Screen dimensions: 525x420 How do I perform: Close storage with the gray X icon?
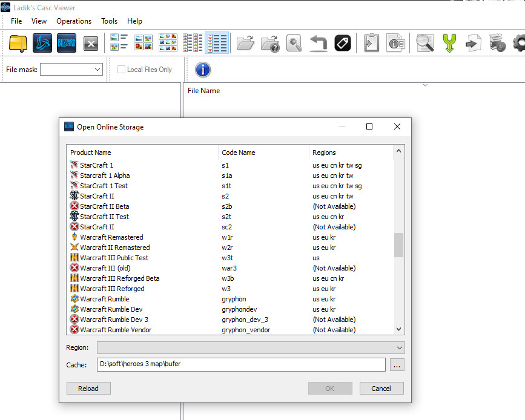(x=91, y=44)
